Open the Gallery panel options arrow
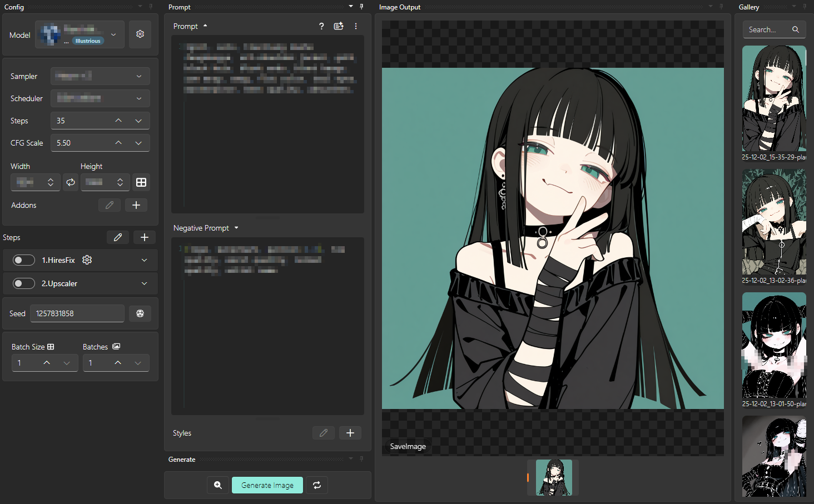Screen dimensions: 814x504 coord(794,7)
